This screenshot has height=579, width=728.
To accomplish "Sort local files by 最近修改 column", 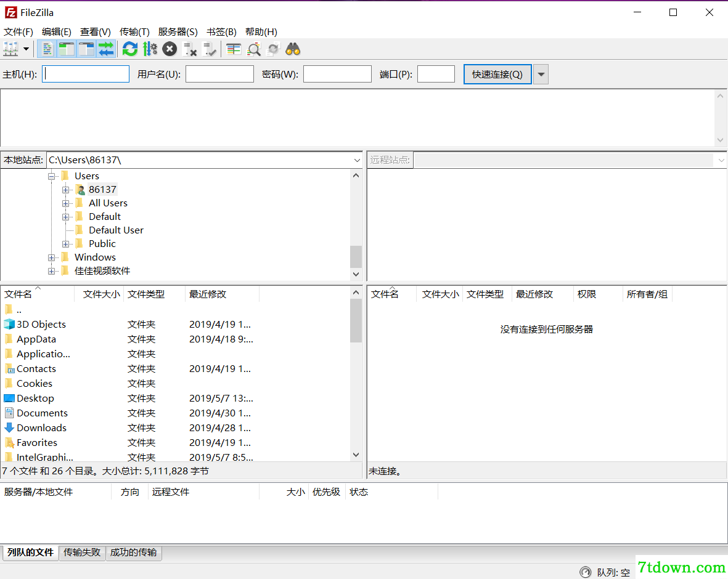I will pos(223,294).
